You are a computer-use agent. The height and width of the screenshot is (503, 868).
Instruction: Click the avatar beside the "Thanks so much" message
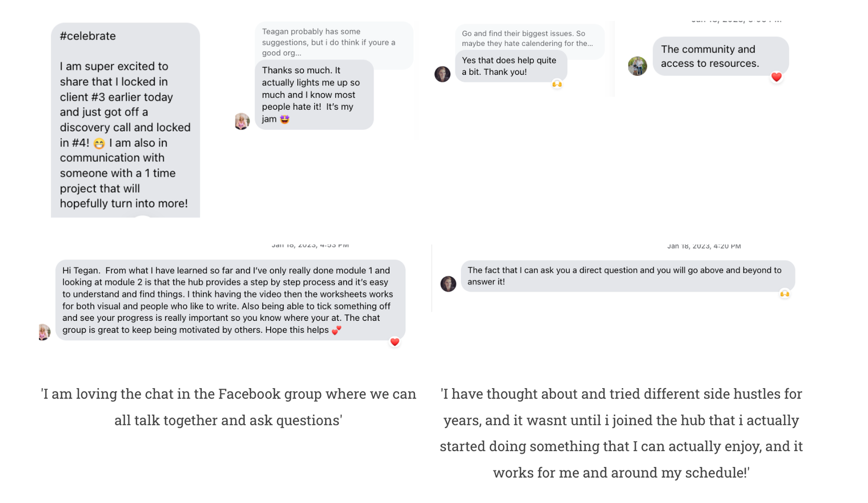pos(242,121)
